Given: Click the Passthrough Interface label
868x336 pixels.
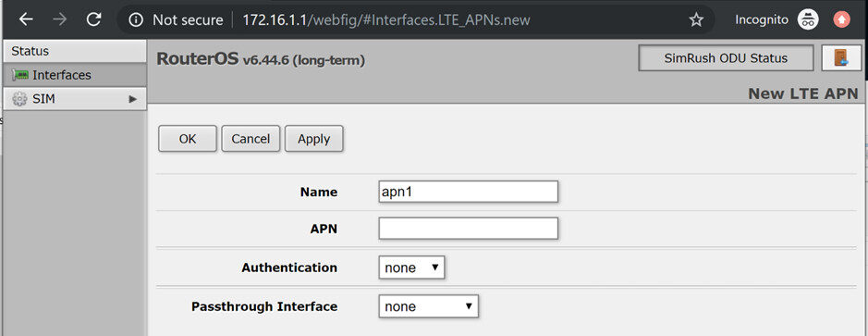Looking at the screenshot, I should [x=264, y=306].
